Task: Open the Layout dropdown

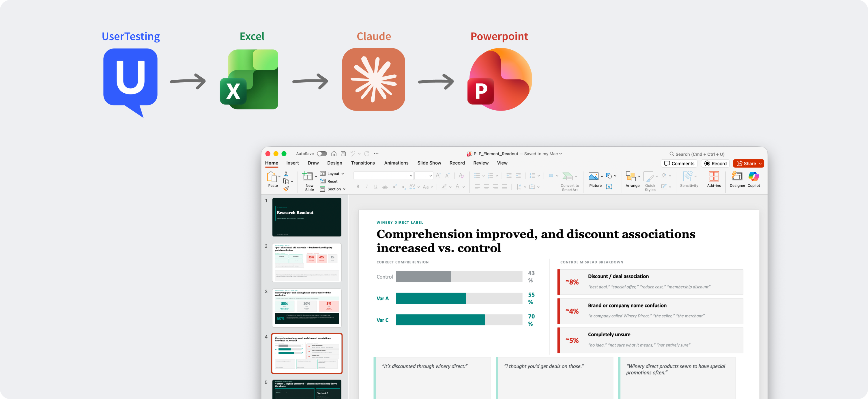Action: coord(332,174)
